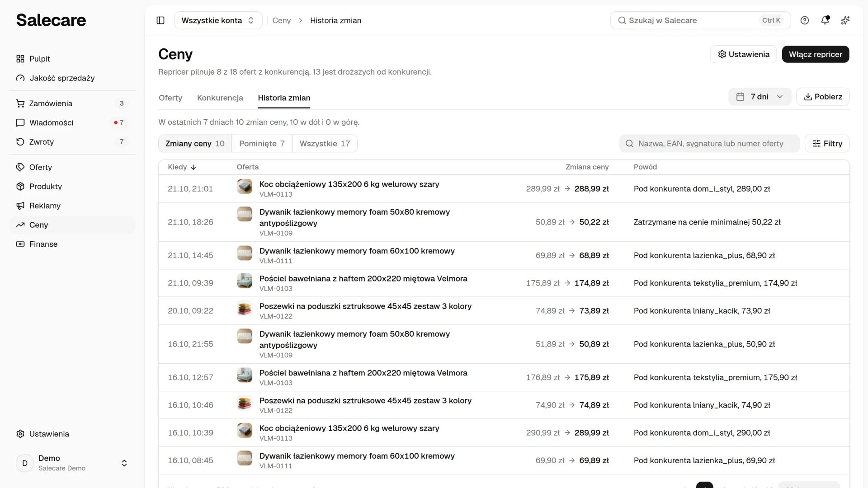
Task: Click the Włącz repricer button
Action: [x=816, y=54]
